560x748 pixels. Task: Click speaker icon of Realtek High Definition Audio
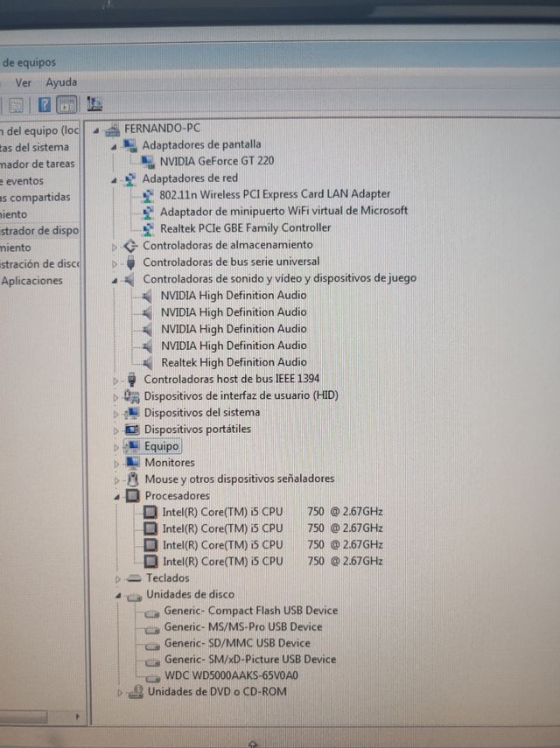coord(148,362)
